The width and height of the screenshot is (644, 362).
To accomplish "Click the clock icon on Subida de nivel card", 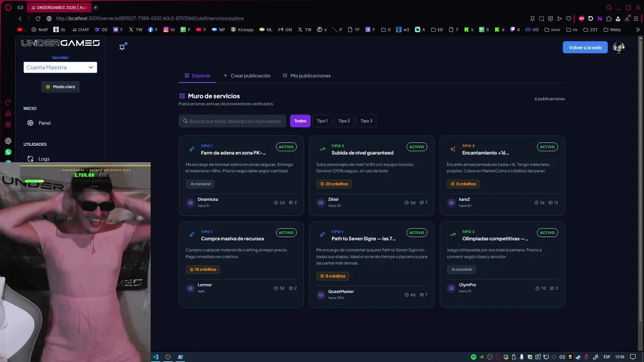I will click(x=407, y=203).
